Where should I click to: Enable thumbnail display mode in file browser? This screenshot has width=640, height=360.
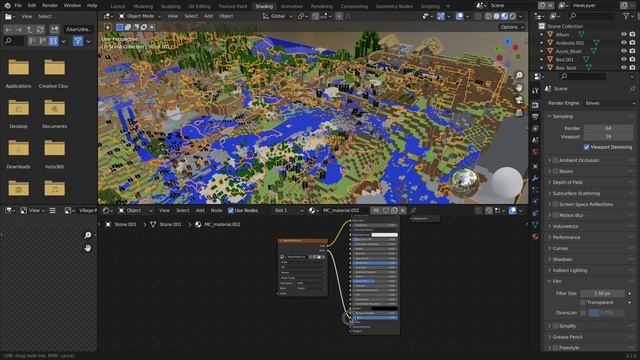pyautogui.click(x=53, y=41)
